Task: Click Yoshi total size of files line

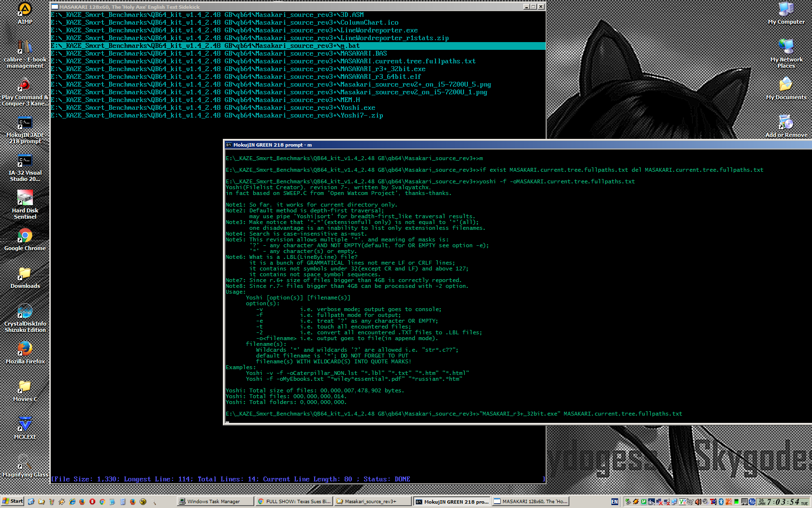Action: tap(315, 390)
